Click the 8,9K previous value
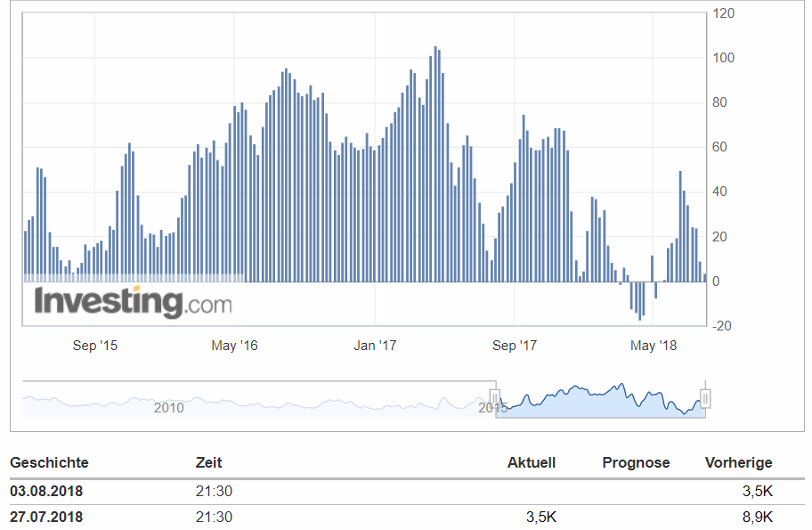812x530 pixels. (757, 517)
